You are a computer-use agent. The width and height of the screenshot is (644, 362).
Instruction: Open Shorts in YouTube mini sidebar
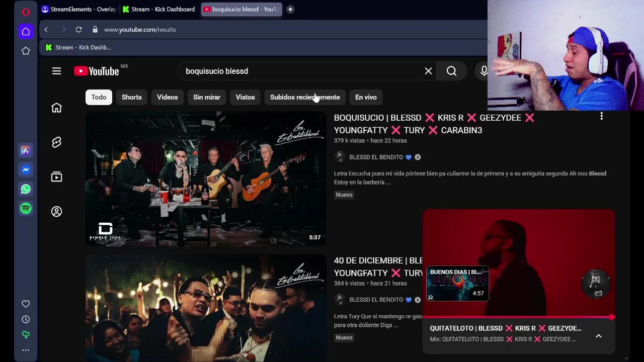[x=56, y=142]
